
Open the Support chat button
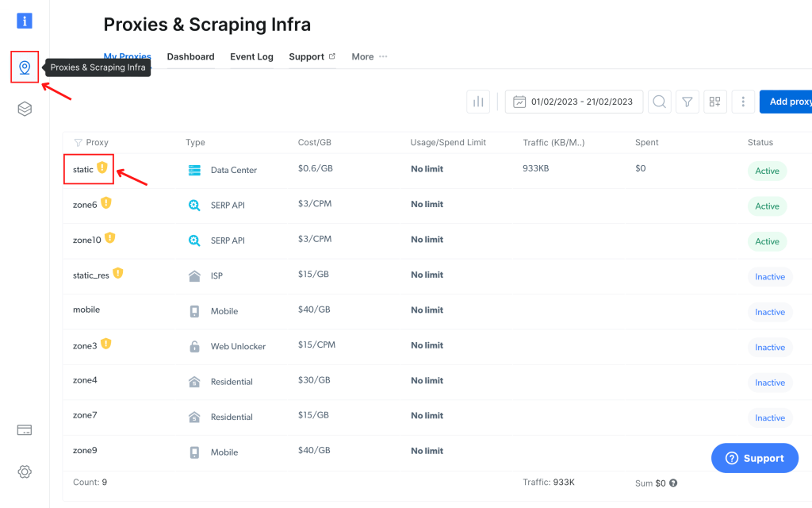coord(754,458)
